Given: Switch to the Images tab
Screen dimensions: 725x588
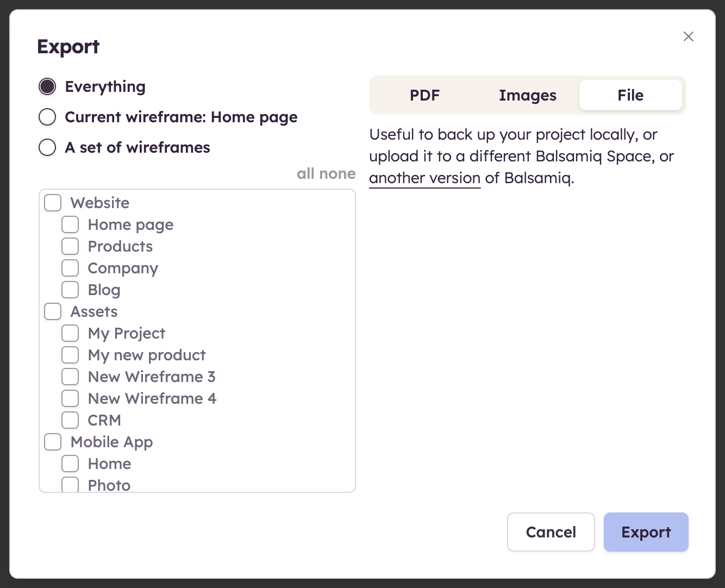Looking at the screenshot, I should 527,95.
